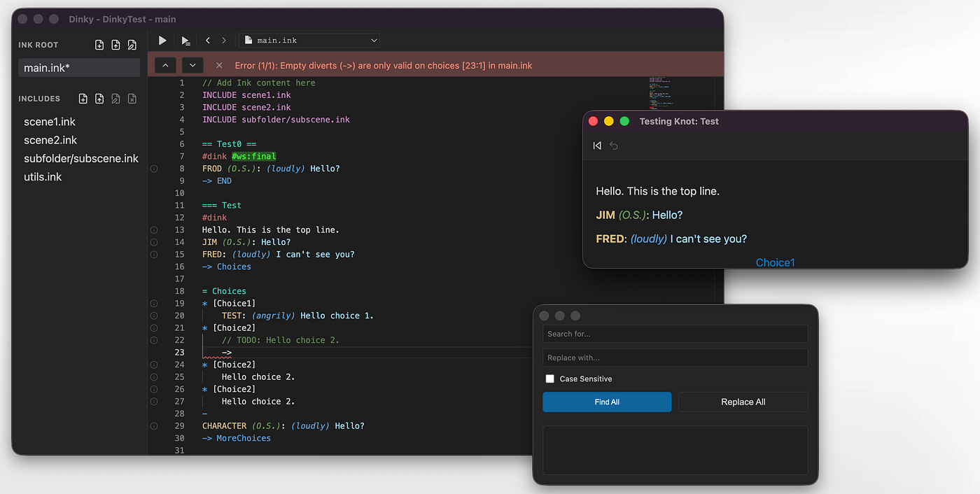The image size is (980, 494).
Task: Click the yellow minimize button on Testing Knot window
Action: (608, 121)
